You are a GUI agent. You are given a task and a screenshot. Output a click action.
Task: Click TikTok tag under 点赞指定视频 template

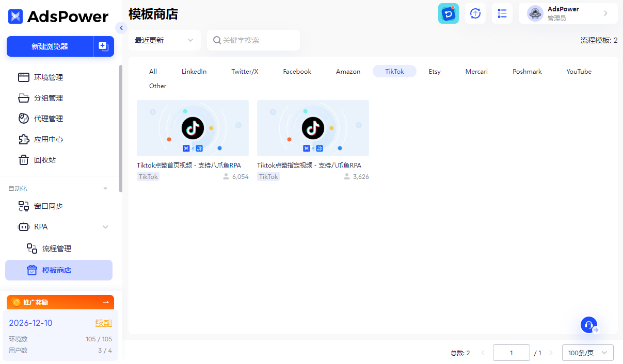268,176
